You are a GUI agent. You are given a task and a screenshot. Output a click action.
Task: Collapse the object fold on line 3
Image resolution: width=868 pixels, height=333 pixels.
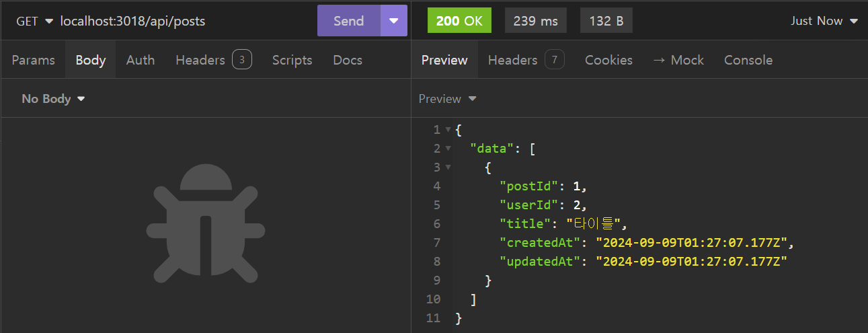(448, 167)
